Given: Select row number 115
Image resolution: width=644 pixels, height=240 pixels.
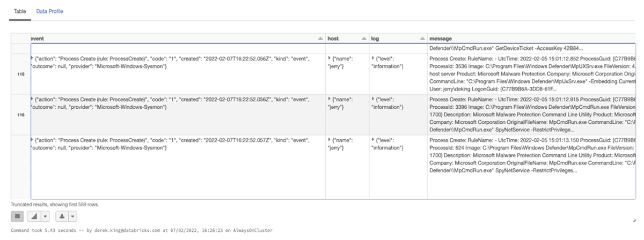Looking at the screenshot, I should pos(21,74).
